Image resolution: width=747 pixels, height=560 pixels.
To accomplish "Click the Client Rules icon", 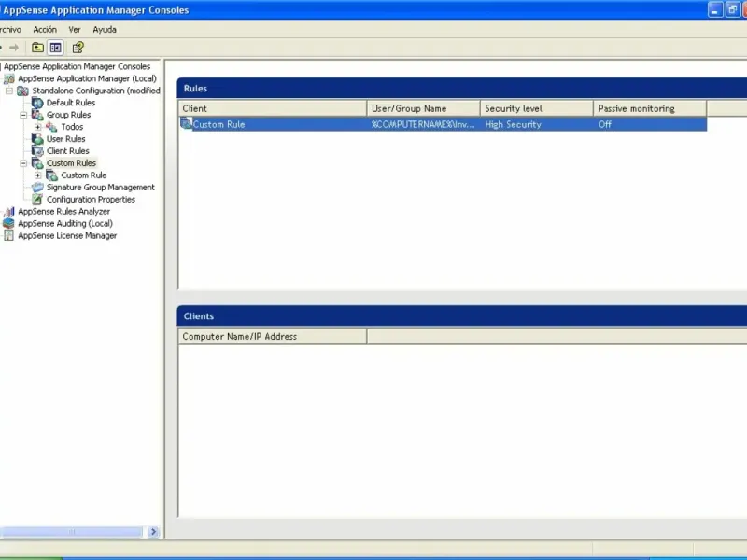I will pyautogui.click(x=37, y=151).
